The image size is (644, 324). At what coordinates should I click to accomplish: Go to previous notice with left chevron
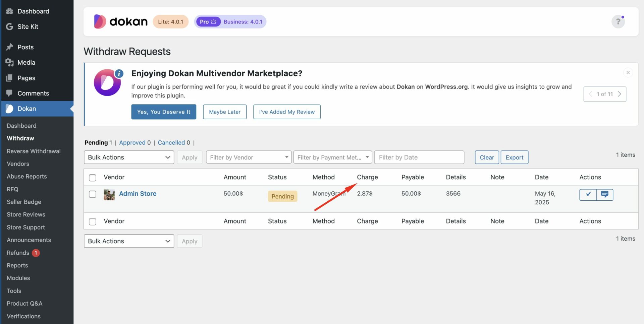pyautogui.click(x=591, y=94)
